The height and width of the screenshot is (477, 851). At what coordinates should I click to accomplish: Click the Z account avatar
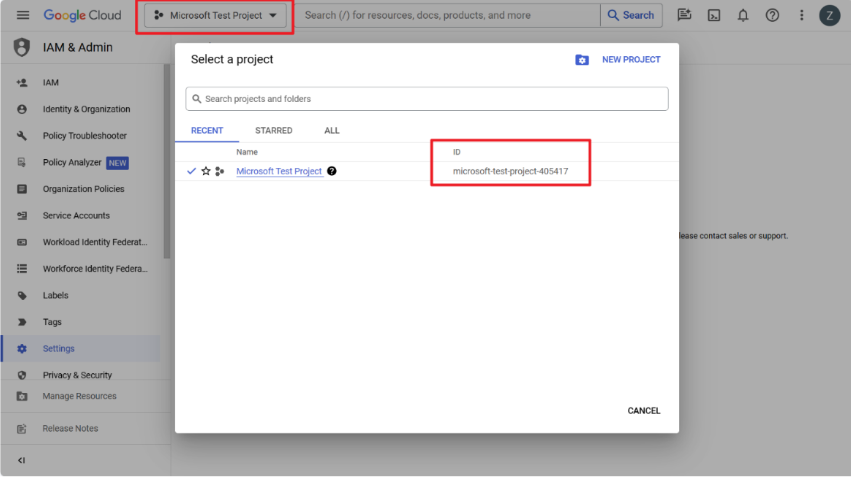pos(829,15)
